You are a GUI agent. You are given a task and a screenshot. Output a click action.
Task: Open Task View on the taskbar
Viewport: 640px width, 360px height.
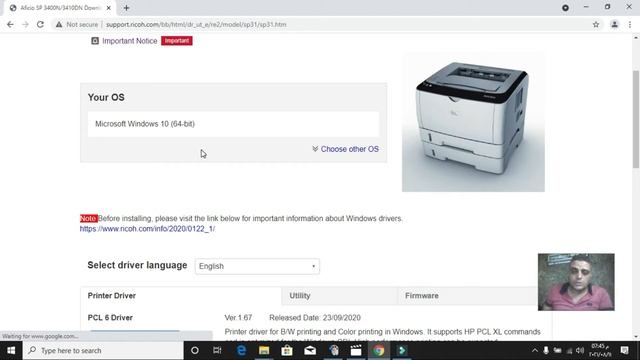[x=217, y=351]
